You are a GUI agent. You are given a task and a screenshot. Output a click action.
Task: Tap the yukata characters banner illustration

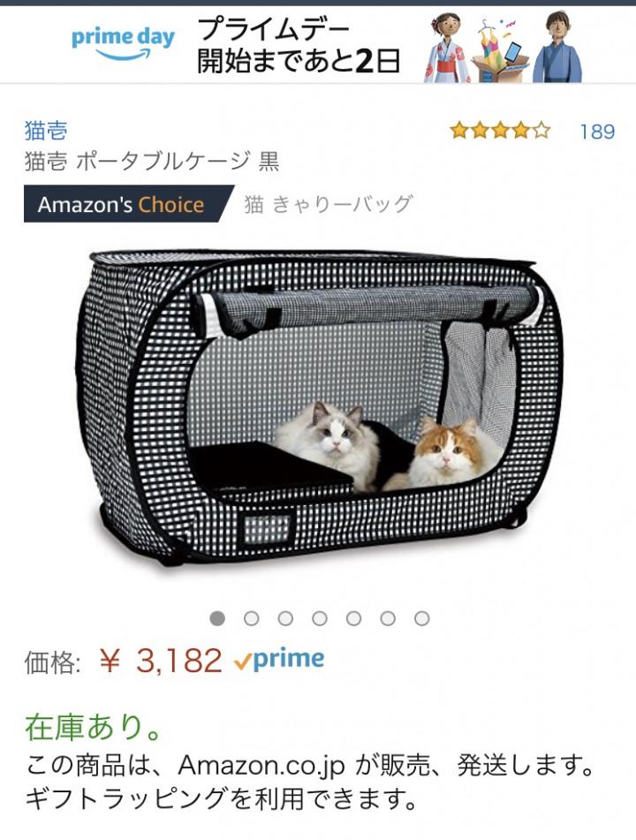[503, 47]
